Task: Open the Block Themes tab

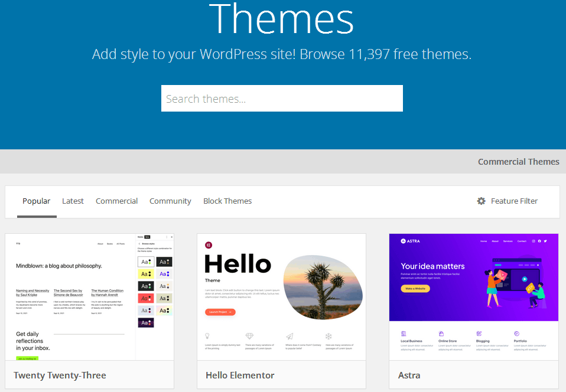Action: click(227, 201)
